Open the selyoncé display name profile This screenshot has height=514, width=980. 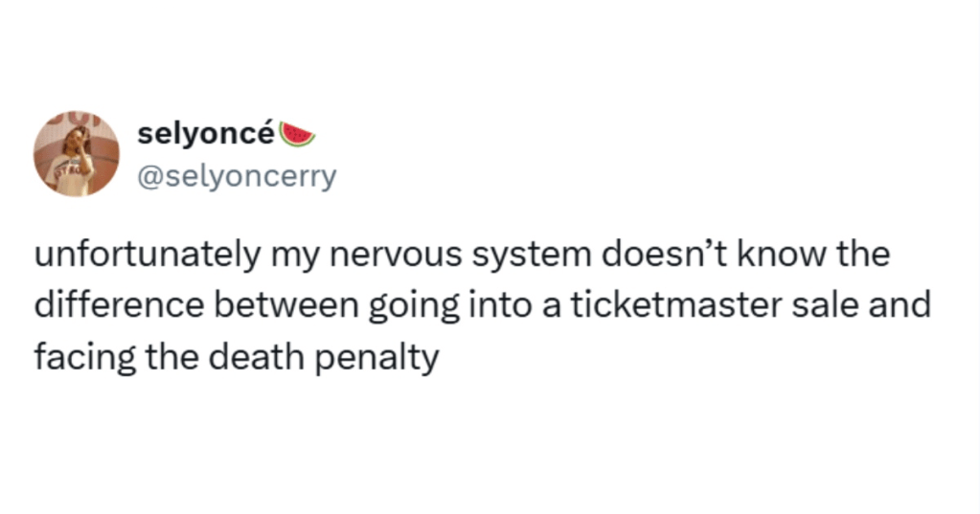coord(205,134)
